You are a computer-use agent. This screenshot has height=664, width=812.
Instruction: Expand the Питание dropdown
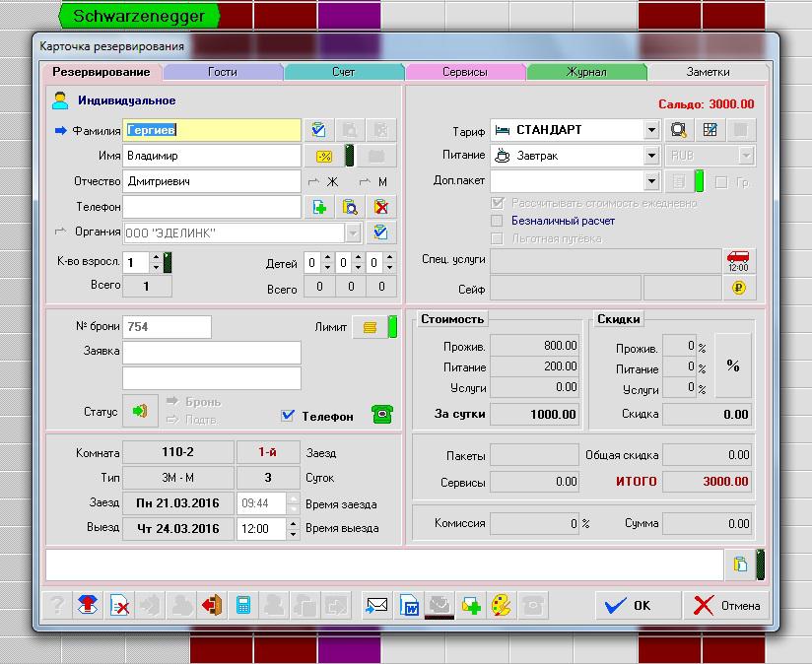(x=651, y=156)
